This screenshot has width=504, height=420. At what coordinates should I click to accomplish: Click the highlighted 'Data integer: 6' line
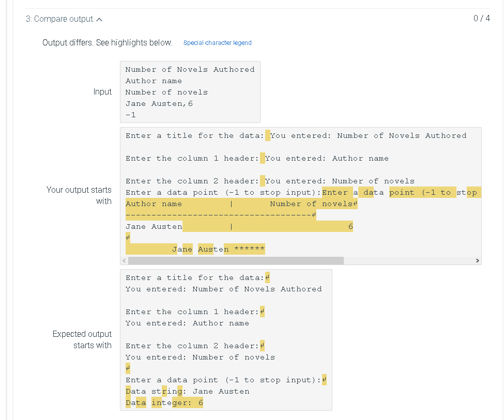coord(163,402)
